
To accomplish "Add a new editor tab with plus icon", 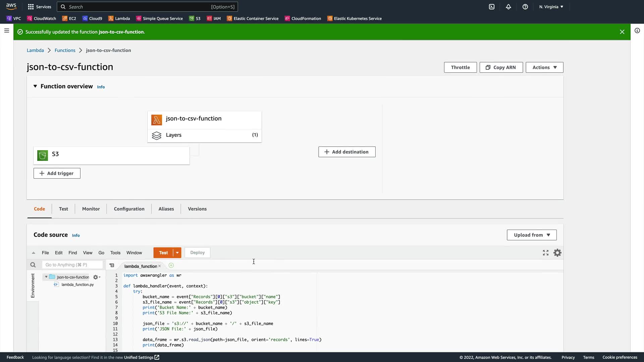I will [171, 265].
